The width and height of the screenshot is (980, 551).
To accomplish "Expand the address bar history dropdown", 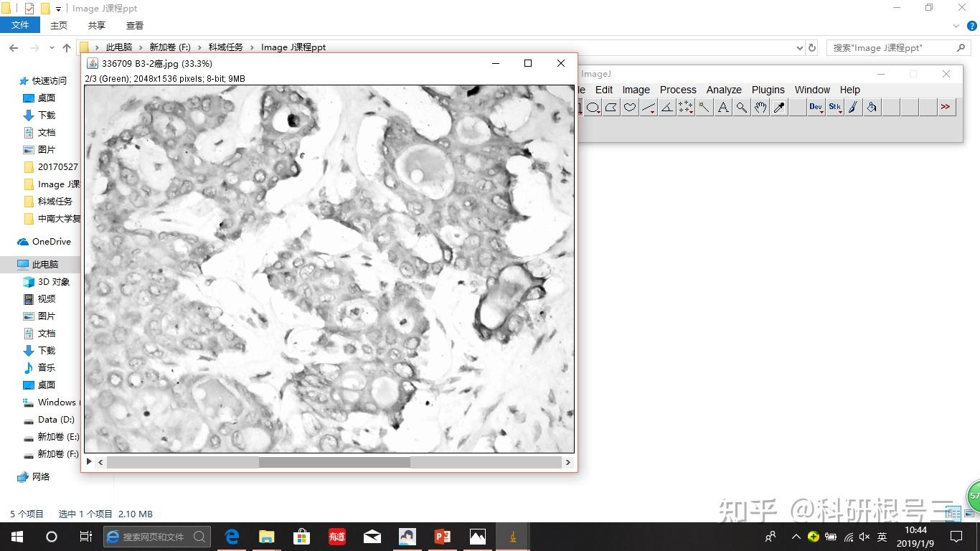I will (x=800, y=48).
